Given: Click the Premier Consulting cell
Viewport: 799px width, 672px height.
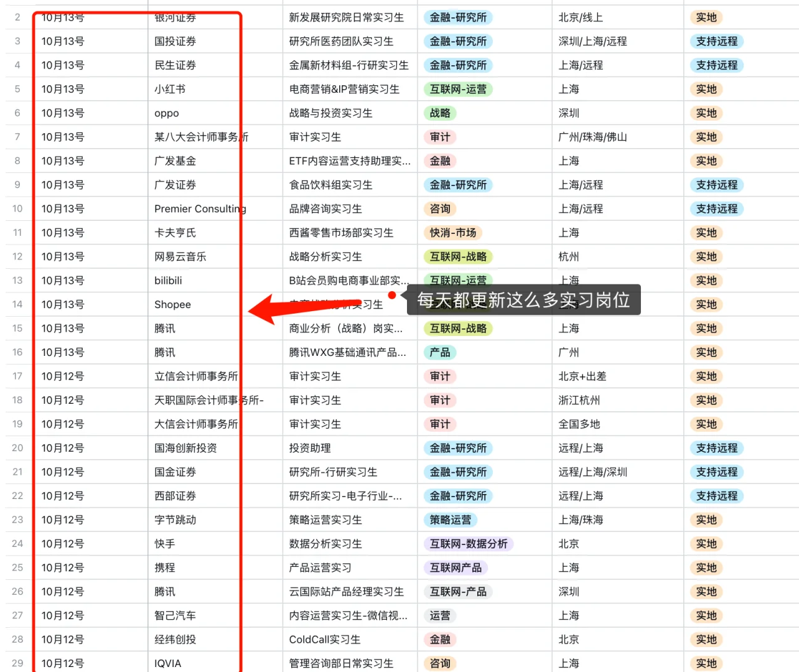Looking at the screenshot, I should (215, 209).
